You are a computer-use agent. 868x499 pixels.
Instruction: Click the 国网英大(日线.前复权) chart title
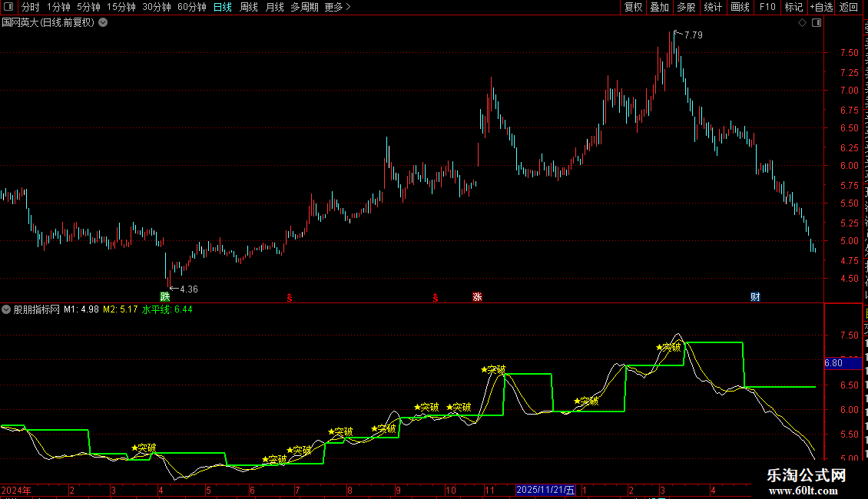pos(48,23)
